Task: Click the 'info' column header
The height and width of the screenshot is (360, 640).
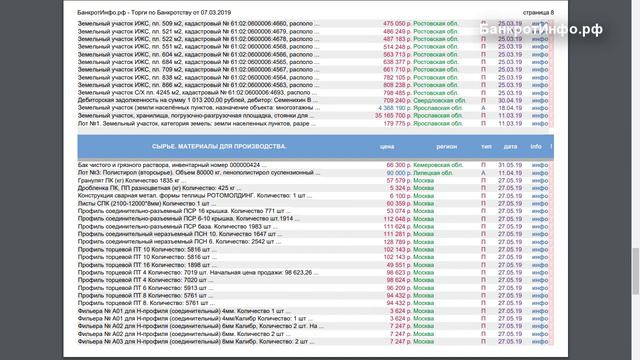Action: click(x=536, y=147)
